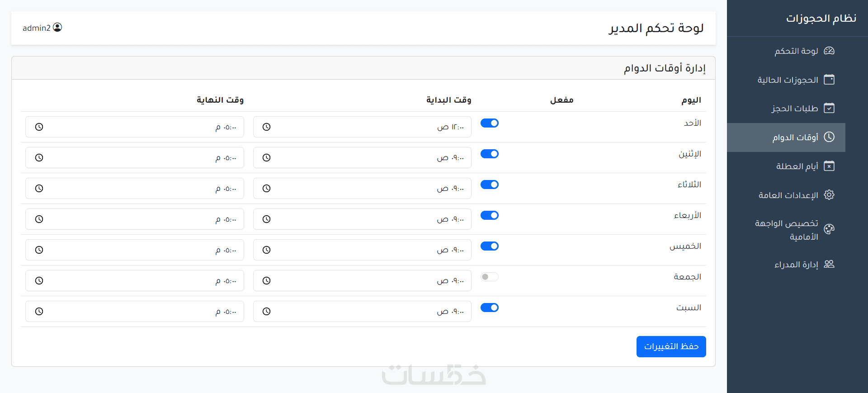Enable the الجمعة working day toggle
868x393 pixels.
pos(489,277)
